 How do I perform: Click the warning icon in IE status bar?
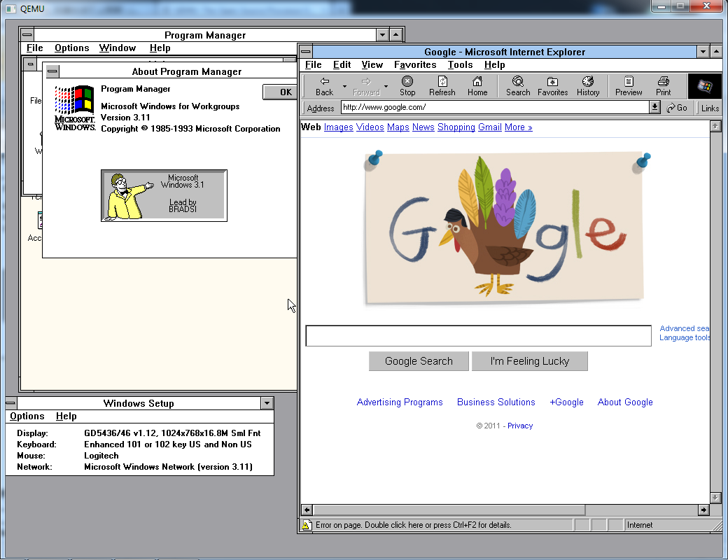[x=306, y=525]
